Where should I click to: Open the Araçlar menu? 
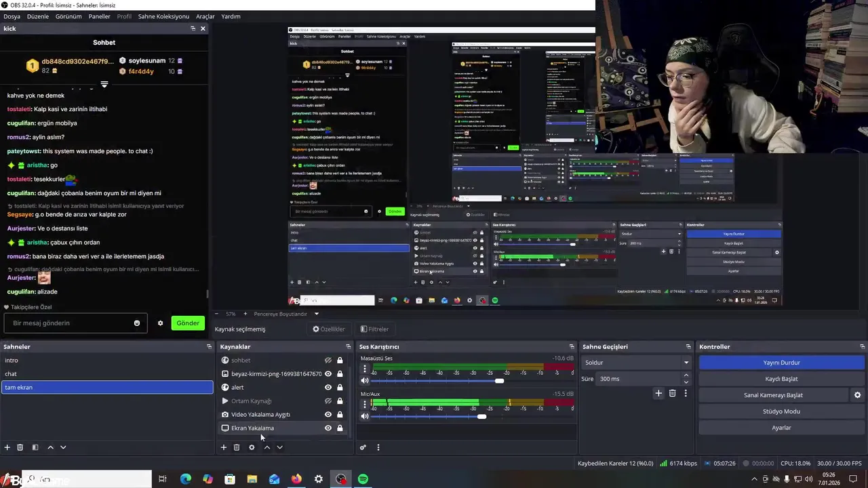[x=205, y=16]
